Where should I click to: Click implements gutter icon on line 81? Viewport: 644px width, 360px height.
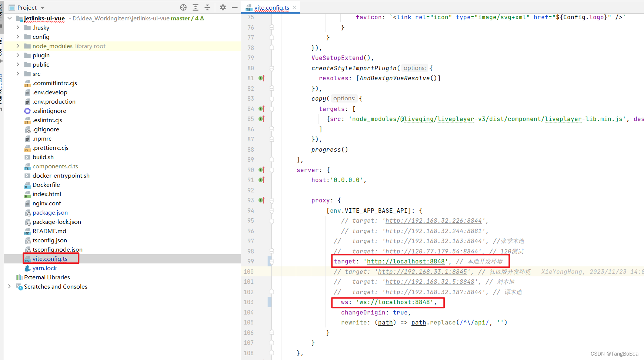point(261,78)
